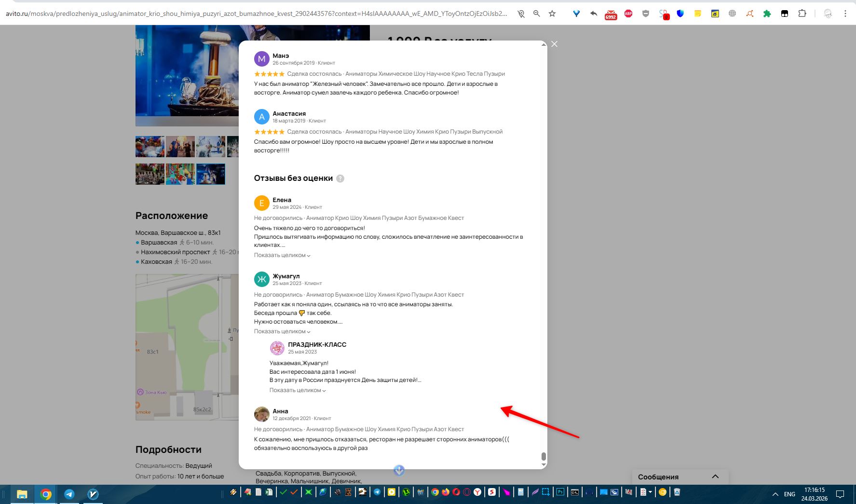856x504 pixels.
Task: Open the Chrome extensions puzzle menu
Action: pyautogui.click(x=802, y=14)
